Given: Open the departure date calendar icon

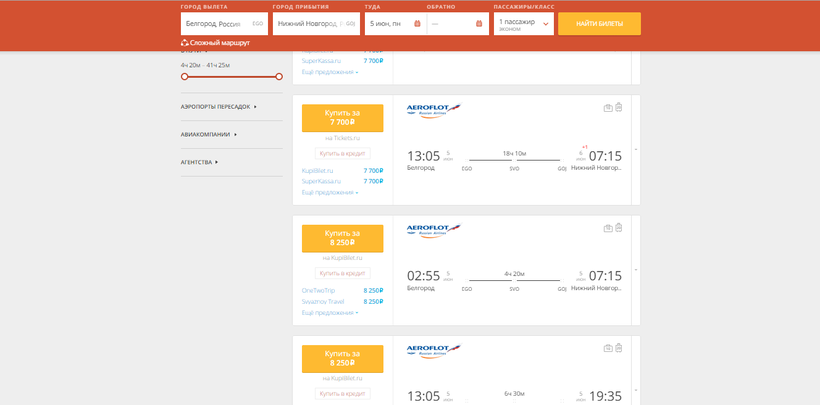Looking at the screenshot, I should click(417, 23).
